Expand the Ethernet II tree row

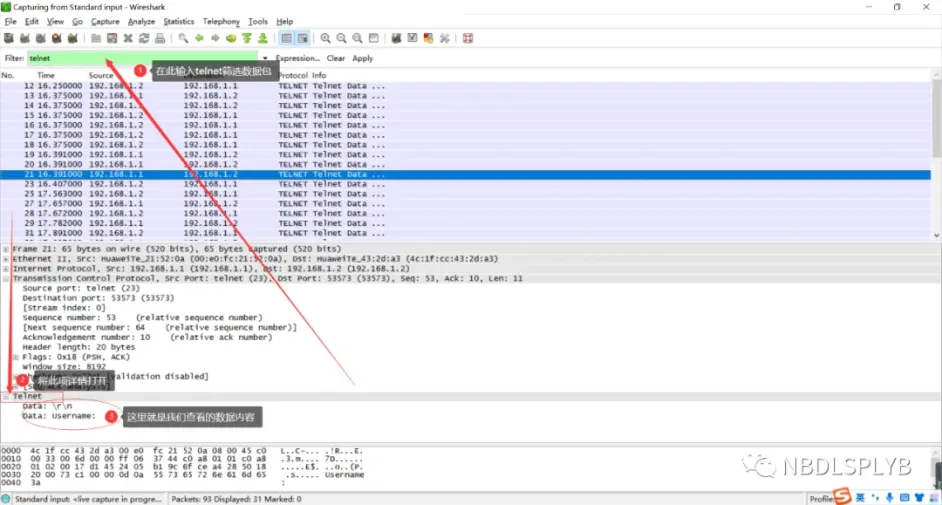tap(6, 259)
